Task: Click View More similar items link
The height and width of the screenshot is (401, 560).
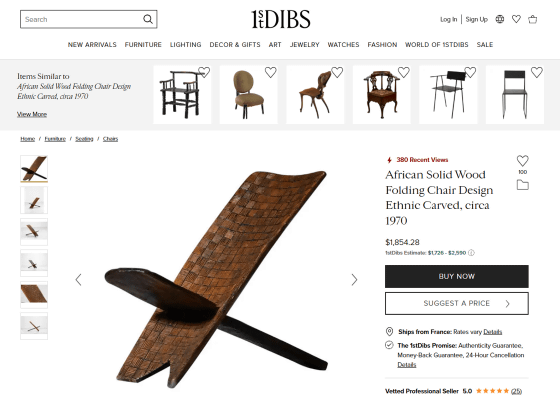Action: click(x=32, y=114)
